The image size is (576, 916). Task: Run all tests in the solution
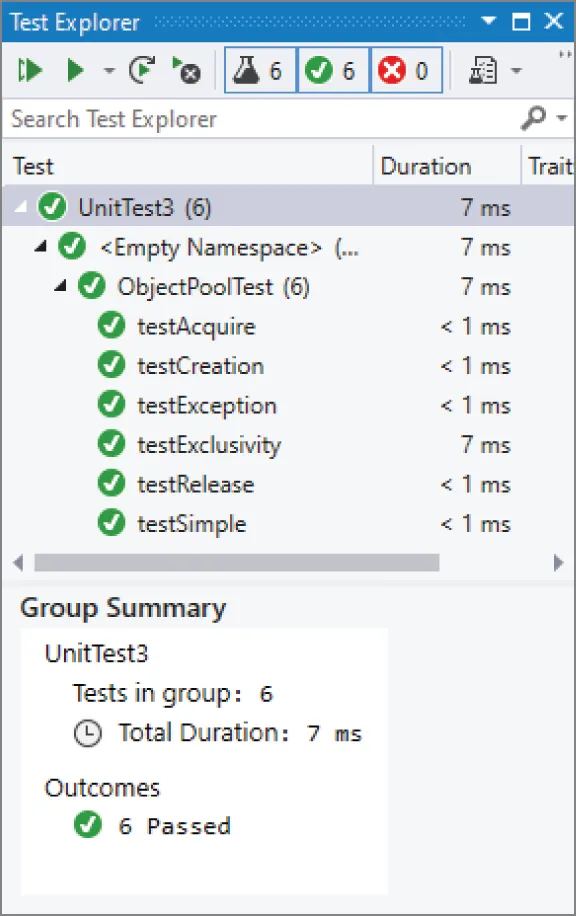tap(29, 70)
